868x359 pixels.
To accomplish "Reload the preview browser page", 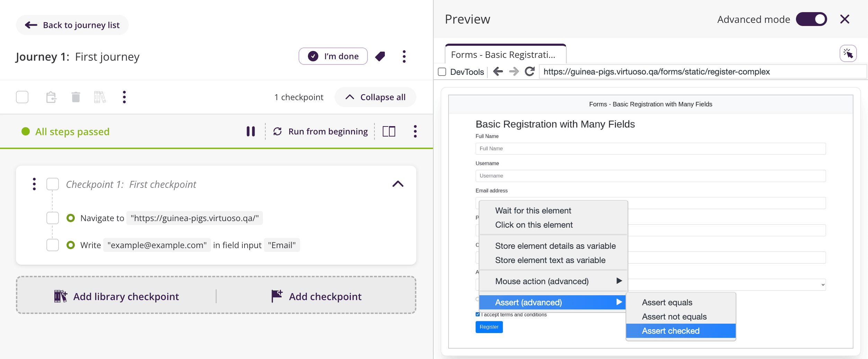I will pos(530,72).
